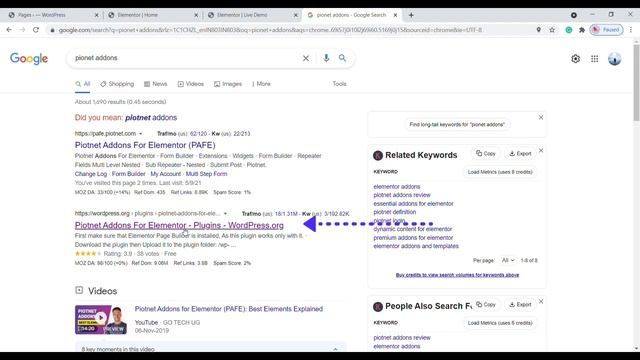Open the Form Builder sitelink
The height and width of the screenshot is (360, 640).
pos(129,174)
